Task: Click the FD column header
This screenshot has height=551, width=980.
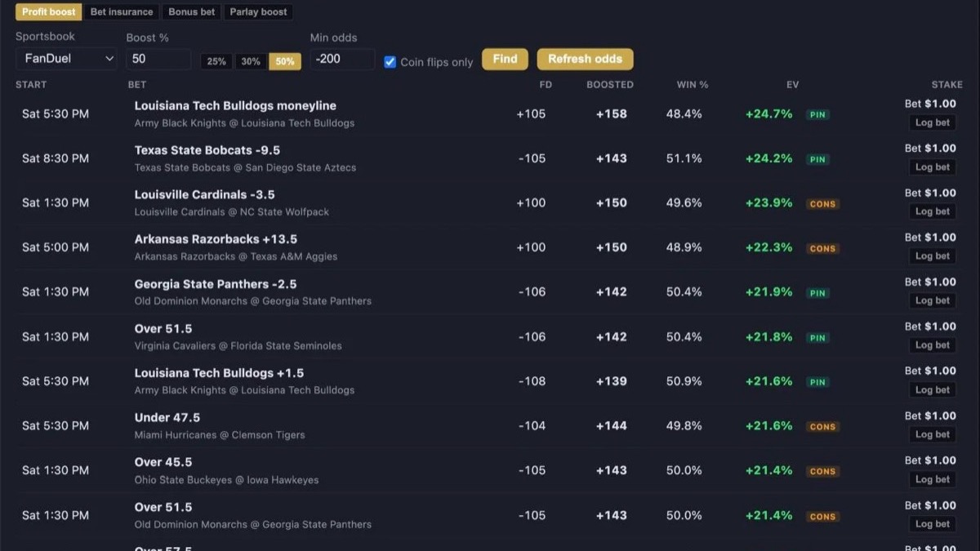Action: (546, 85)
